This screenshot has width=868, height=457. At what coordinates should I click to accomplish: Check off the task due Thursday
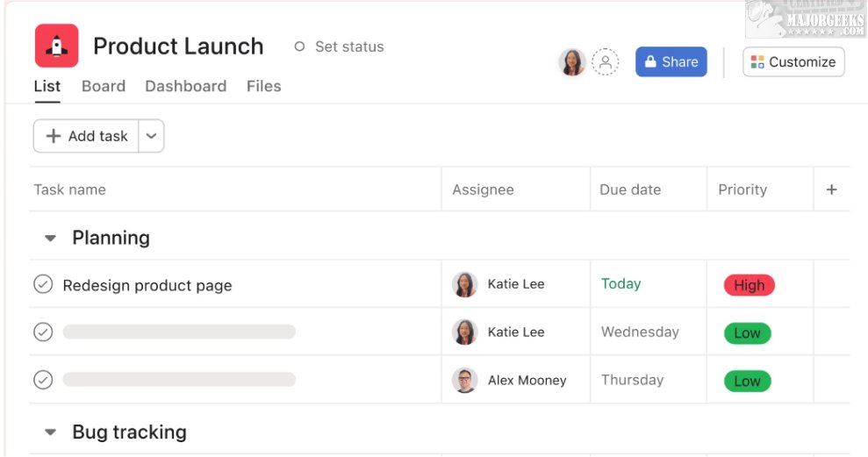click(x=43, y=380)
